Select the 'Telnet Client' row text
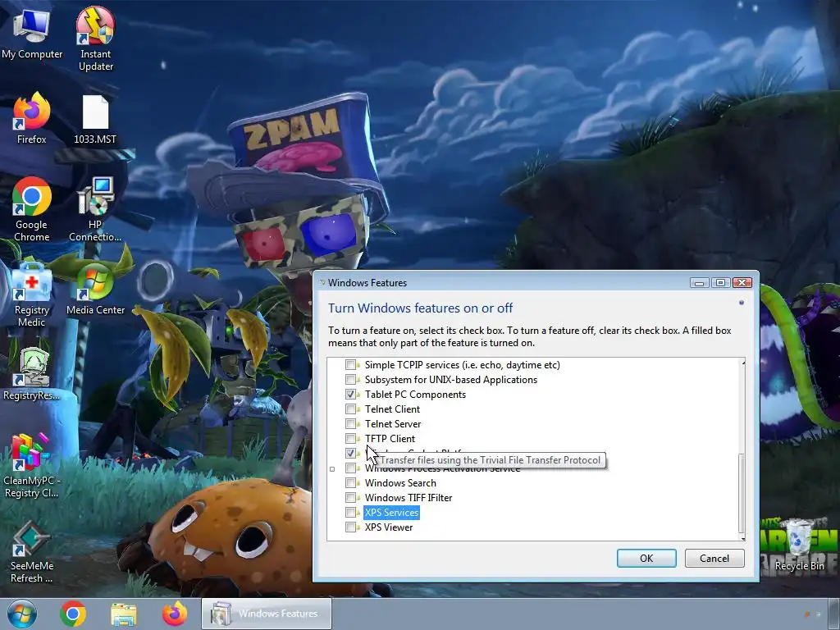The height and width of the screenshot is (630, 840). (x=392, y=409)
